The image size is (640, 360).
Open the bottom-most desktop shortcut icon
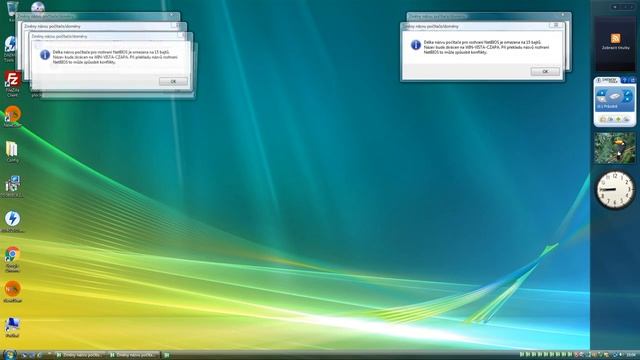coord(12,324)
